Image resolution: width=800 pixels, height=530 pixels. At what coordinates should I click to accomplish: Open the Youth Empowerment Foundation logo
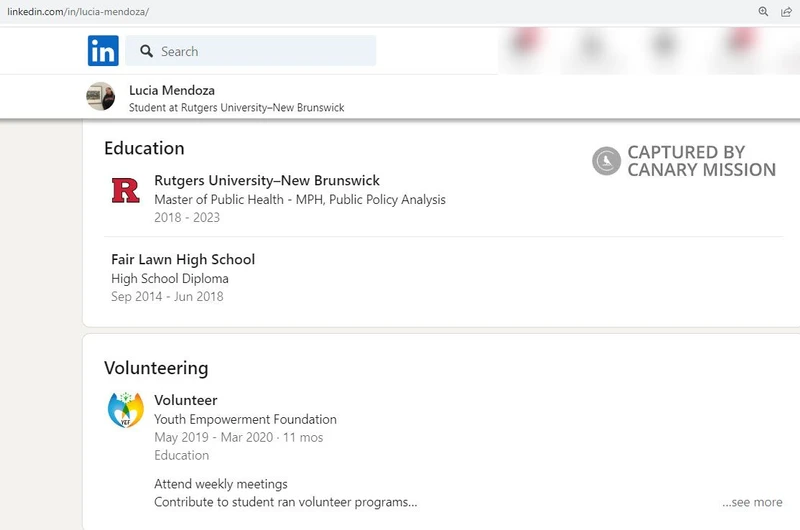click(x=126, y=410)
